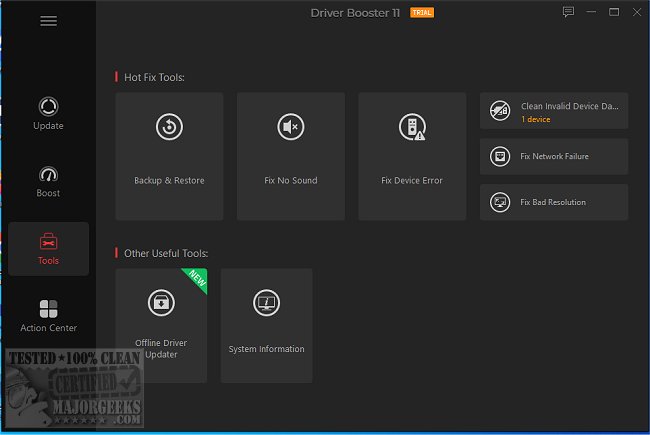Click Fix Network Failure text
The height and width of the screenshot is (435, 650).
tap(554, 156)
